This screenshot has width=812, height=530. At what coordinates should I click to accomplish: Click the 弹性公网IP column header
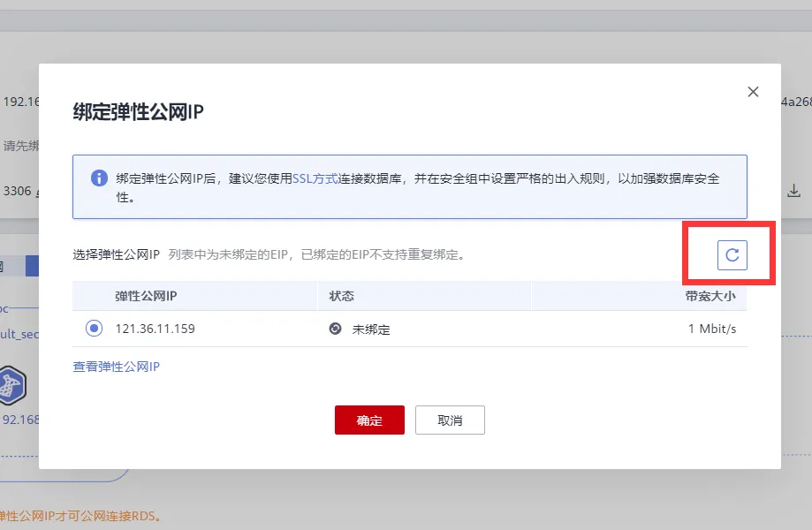click(146, 296)
